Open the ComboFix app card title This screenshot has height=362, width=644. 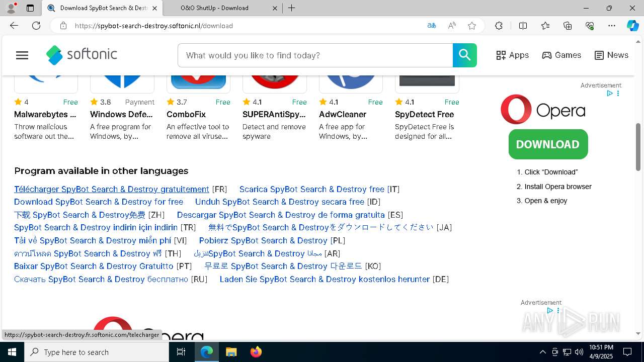(186, 114)
